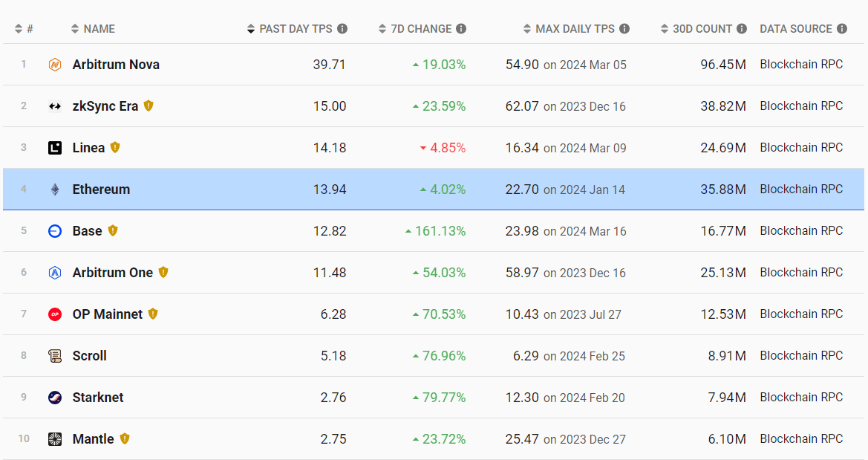The width and height of the screenshot is (868, 460).
Task: Click the info icon beside DATA SOURCE
Action: pyautogui.click(x=841, y=29)
